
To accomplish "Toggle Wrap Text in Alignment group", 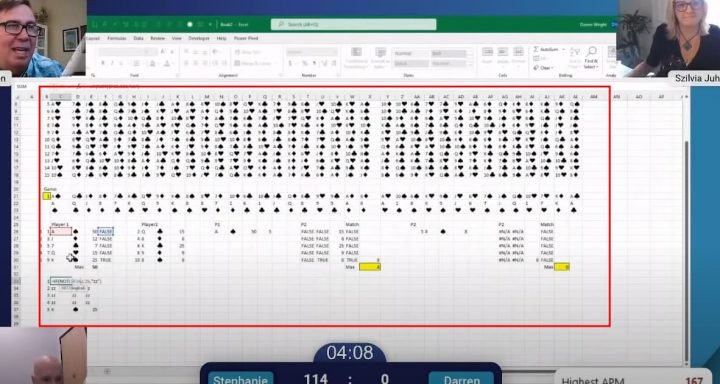I will click(x=247, y=52).
